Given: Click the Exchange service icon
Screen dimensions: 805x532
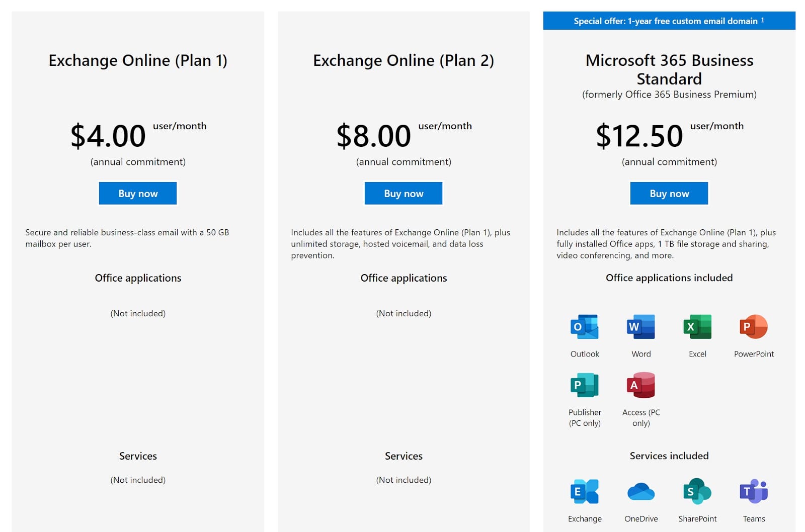Looking at the screenshot, I should coord(585,491).
